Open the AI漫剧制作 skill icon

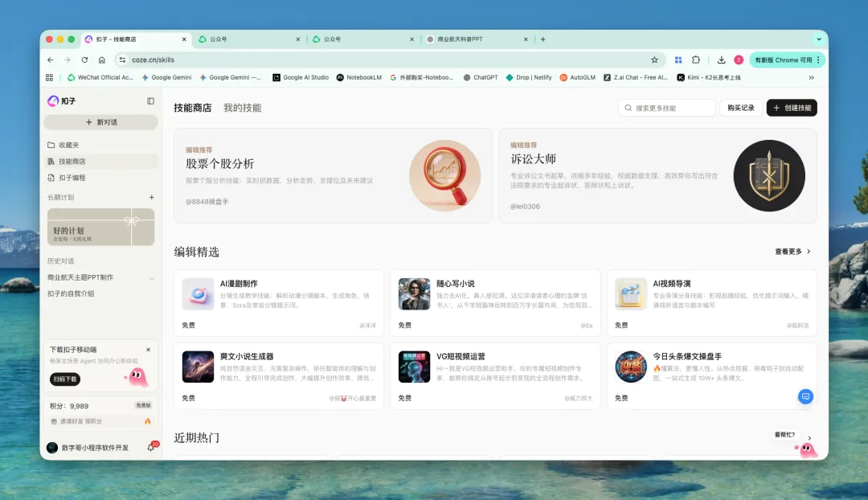pyautogui.click(x=198, y=294)
